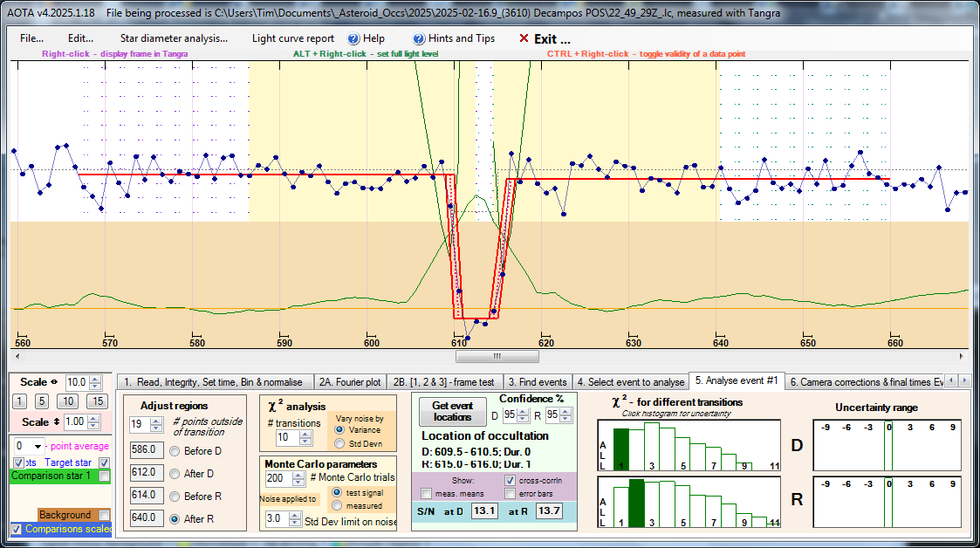Increase the D confidence percentage spinner
Image resolution: width=980 pixels, height=548 pixels.
point(521,410)
